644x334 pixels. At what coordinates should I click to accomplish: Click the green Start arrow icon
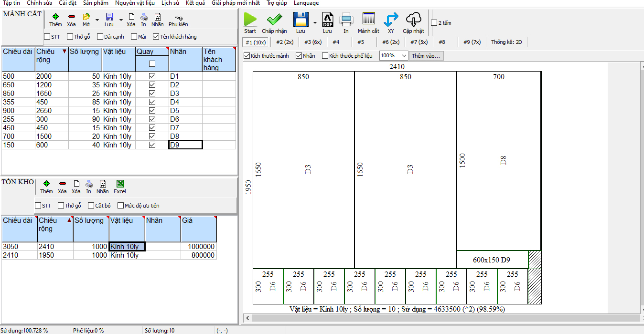click(250, 20)
